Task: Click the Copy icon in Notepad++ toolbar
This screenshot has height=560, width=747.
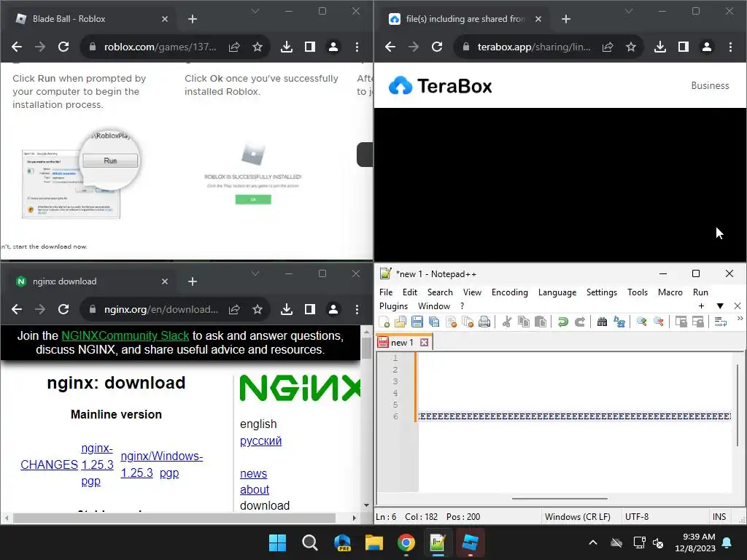Action: tap(524, 322)
